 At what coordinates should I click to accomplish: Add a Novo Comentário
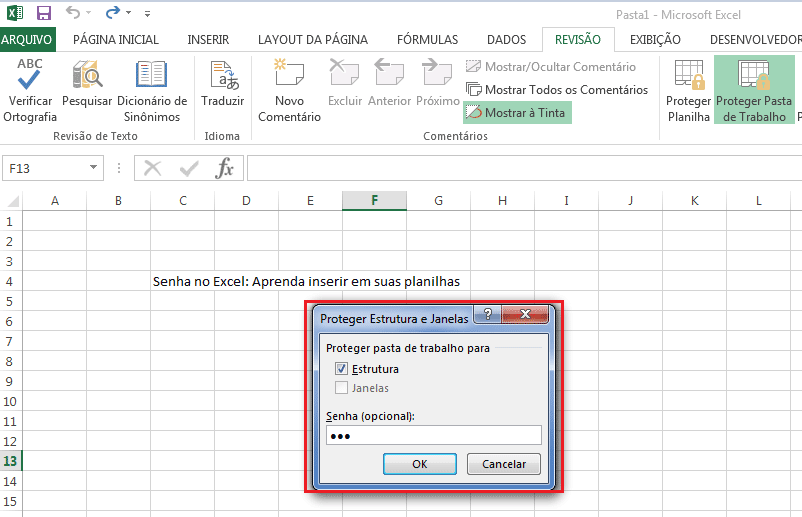coord(289,76)
